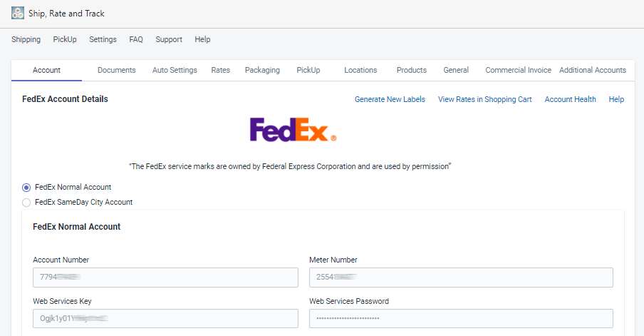Switch to the Documents tab
Image resolution: width=644 pixels, height=336 pixels.
point(117,71)
